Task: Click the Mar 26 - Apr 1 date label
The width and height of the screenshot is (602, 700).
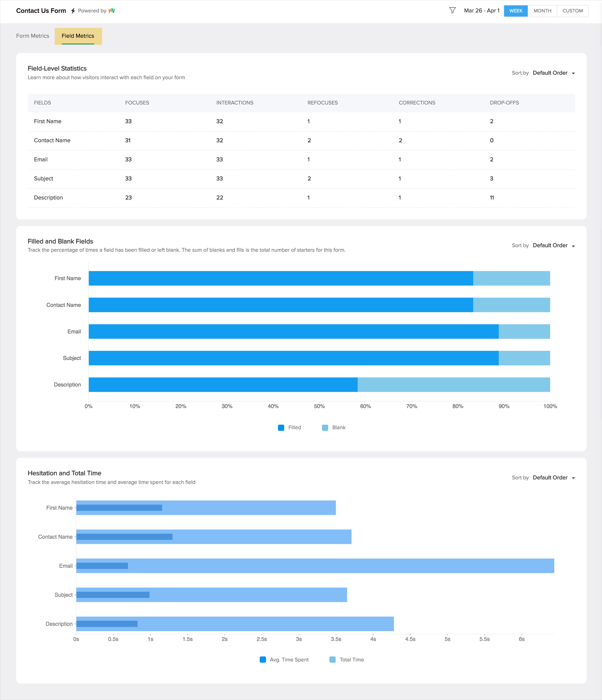Action: click(x=481, y=11)
